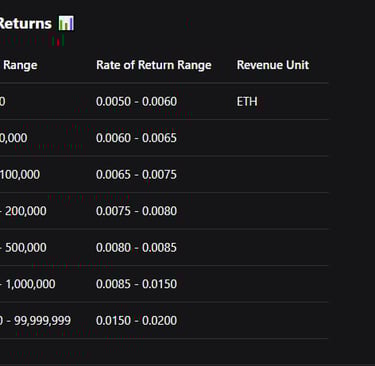Screen dimensions: 375x366
Task: Click the 500,000 range cell
Action: click(x=23, y=248)
